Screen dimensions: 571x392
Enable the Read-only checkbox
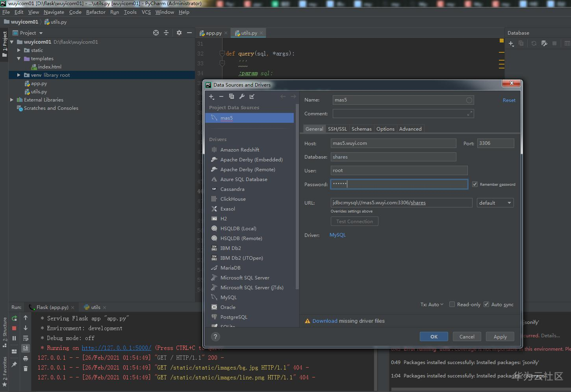coord(452,304)
